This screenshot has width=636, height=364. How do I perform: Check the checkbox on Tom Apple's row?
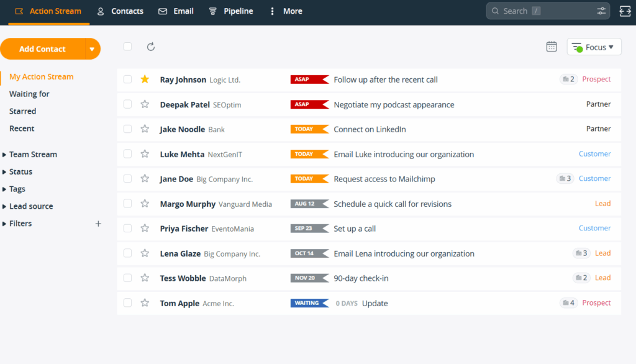click(127, 303)
